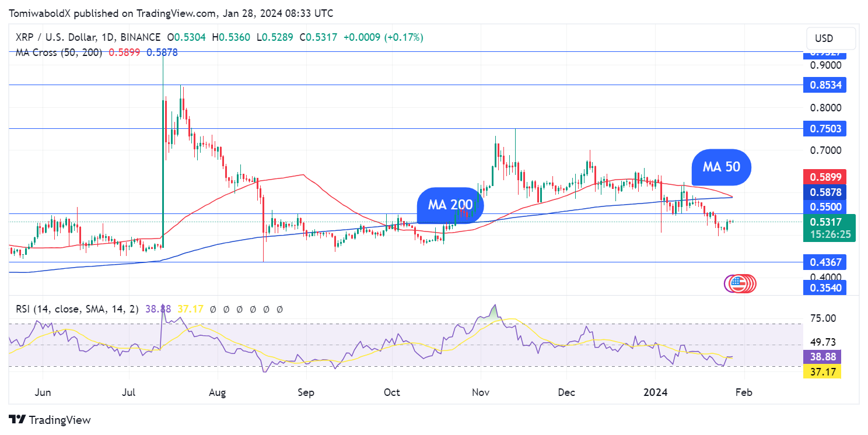Viewport: 868px width, 435px height.
Task: Click the RSI (14, close, SMA, 14, 2) legend
Action: click(x=77, y=309)
